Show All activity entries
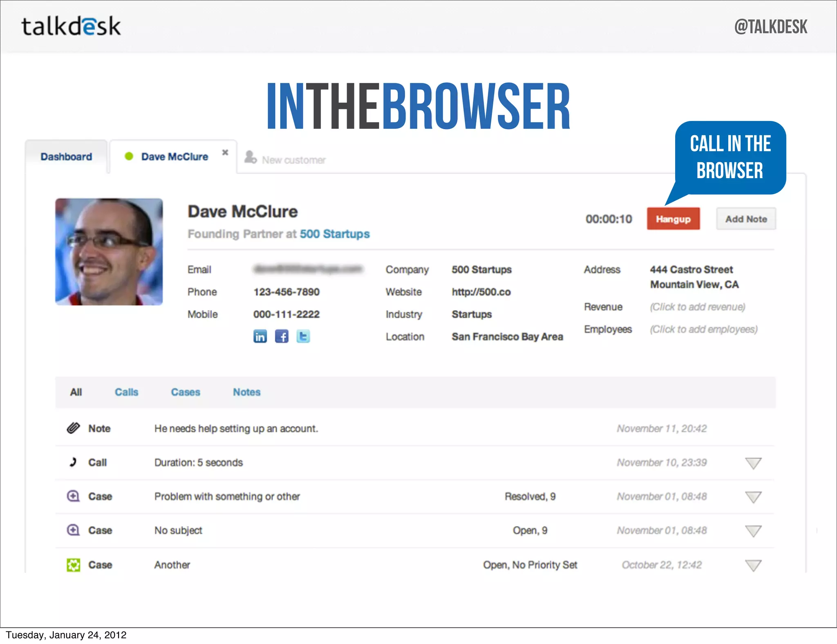 [x=76, y=392]
